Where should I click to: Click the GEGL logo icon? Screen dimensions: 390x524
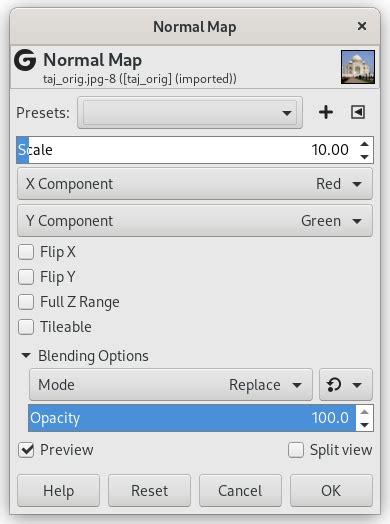click(25, 60)
